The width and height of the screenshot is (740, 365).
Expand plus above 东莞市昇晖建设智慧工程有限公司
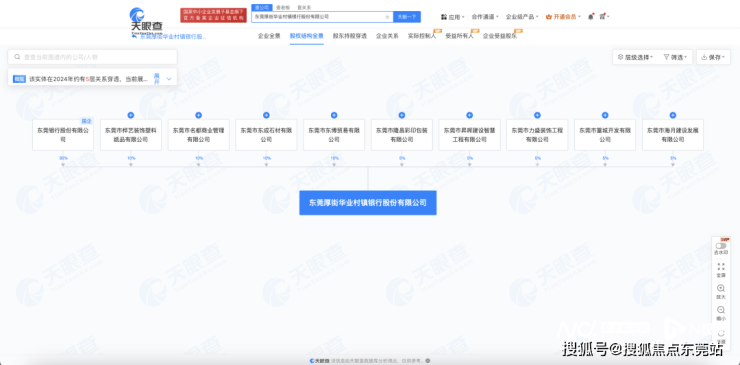click(470, 115)
